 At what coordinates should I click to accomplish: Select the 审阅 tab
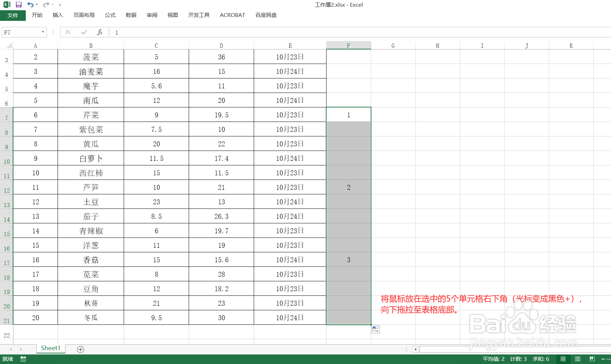(152, 15)
